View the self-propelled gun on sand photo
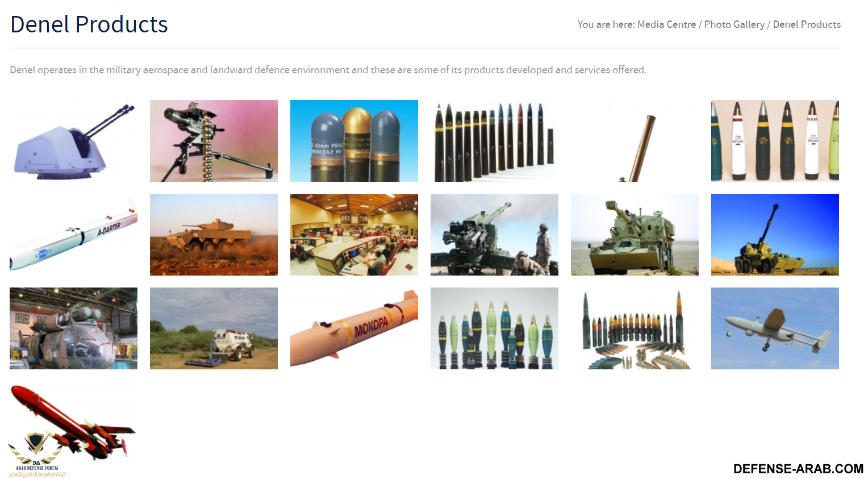The height and width of the screenshot is (479, 868). pyautogui.click(x=635, y=235)
